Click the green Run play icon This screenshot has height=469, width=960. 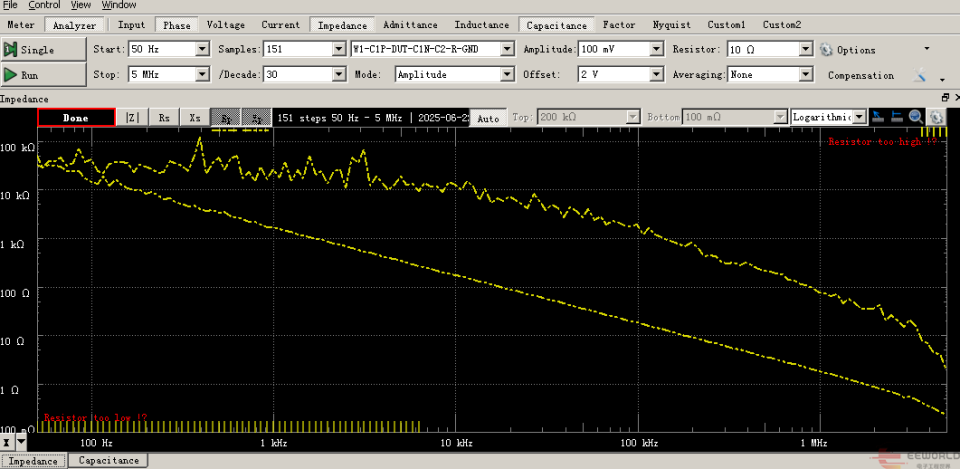[10, 75]
